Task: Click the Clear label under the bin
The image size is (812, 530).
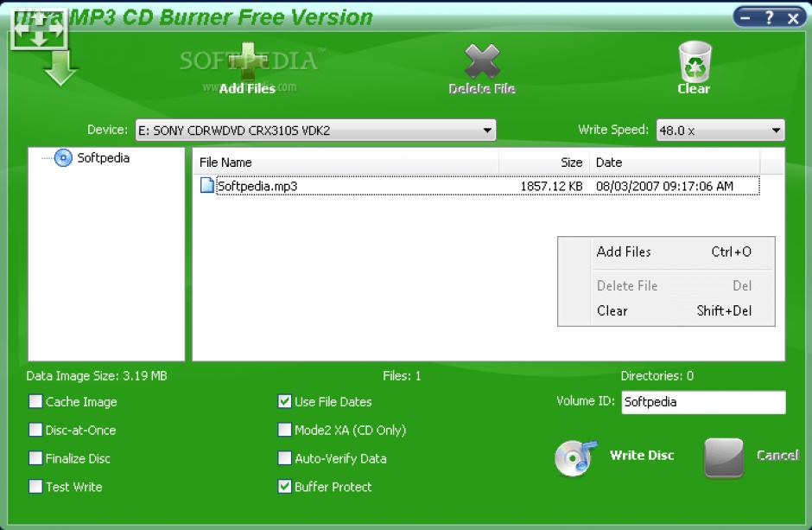Action: [x=694, y=88]
